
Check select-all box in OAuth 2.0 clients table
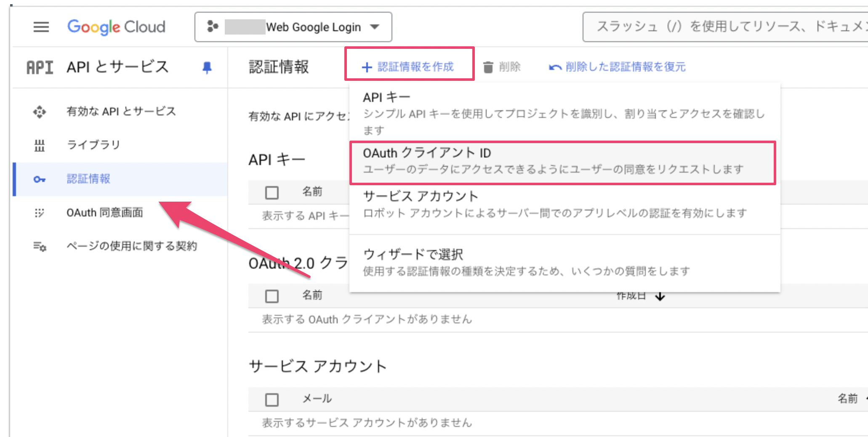[x=272, y=296]
